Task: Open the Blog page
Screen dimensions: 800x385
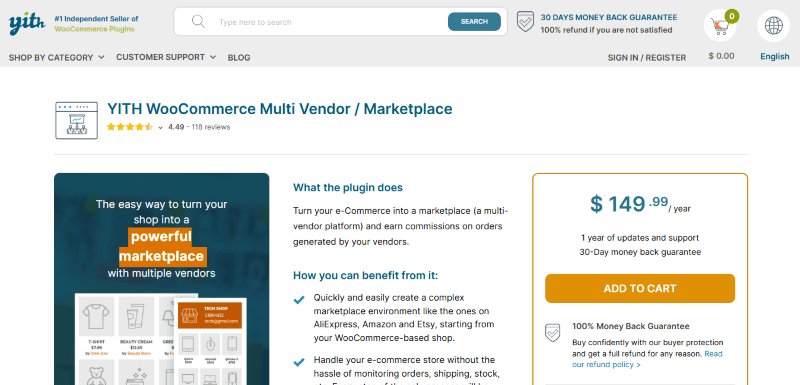Action: pyautogui.click(x=239, y=58)
